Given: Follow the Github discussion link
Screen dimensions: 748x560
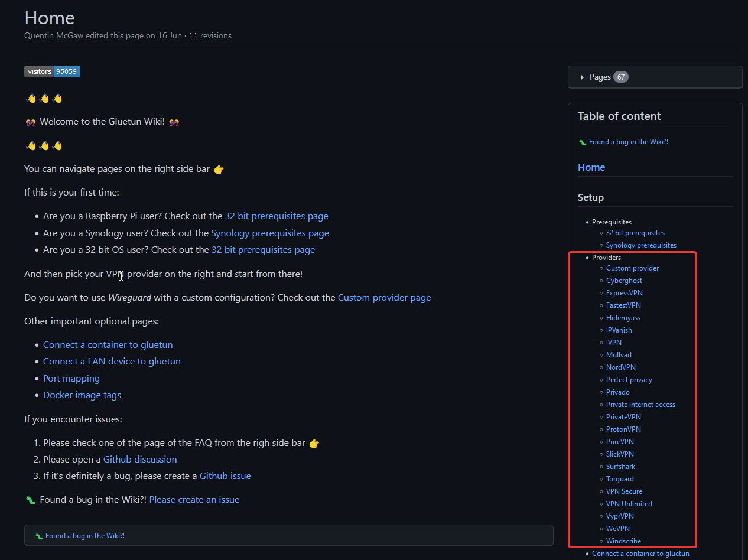Looking at the screenshot, I should tap(140, 460).
